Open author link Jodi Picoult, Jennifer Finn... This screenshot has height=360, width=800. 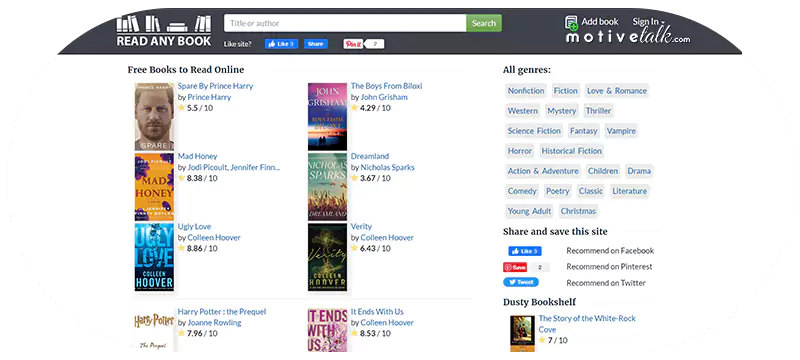[234, 167]
